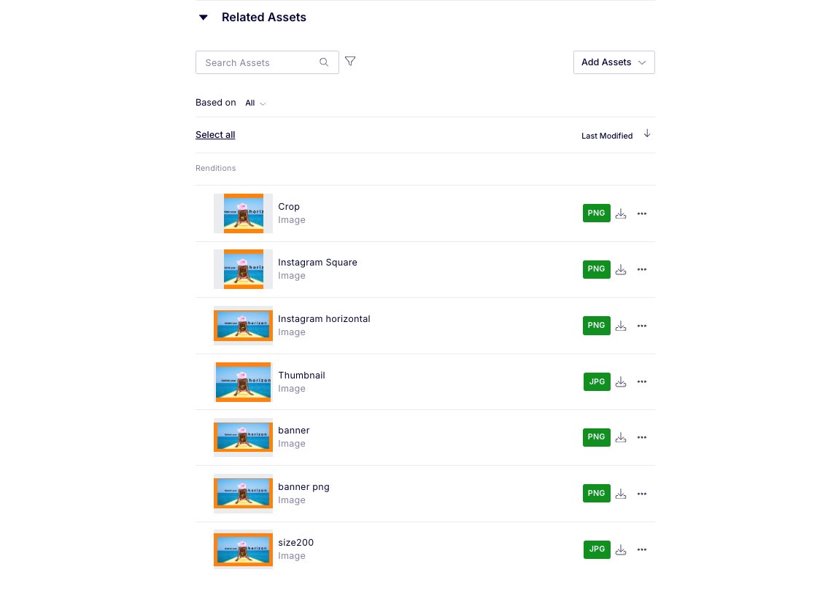Open the Add Assets dropdown
This screenshot has height=589, width=828.
pyautogui.click(x=613, y=61)
